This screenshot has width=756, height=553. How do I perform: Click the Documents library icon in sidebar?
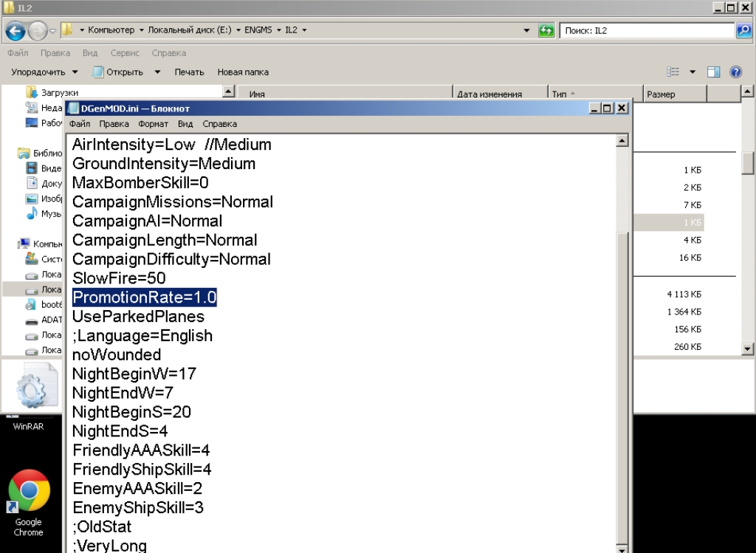pos(32,183)
